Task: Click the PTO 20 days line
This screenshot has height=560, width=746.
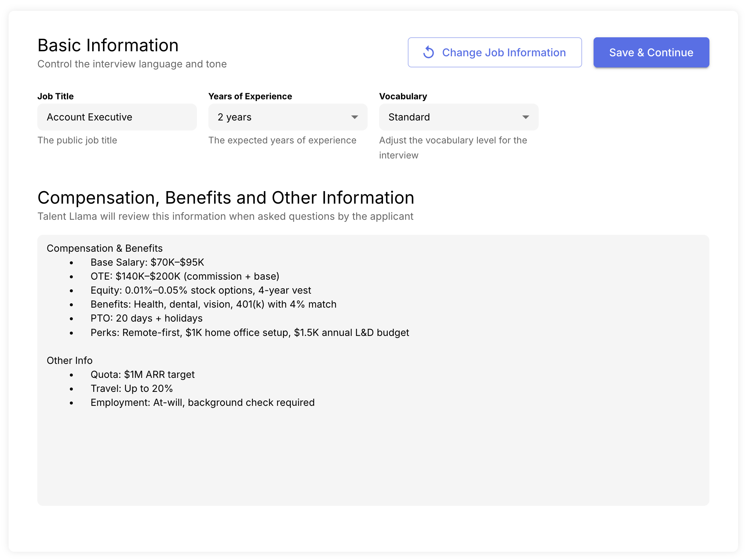Action: coord(146,318)
